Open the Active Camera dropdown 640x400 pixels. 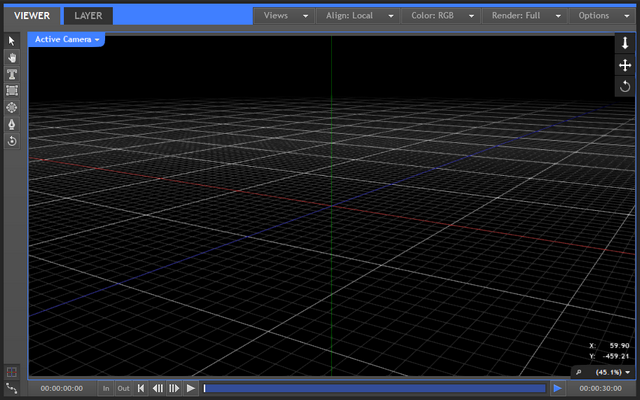pos(67,39)
